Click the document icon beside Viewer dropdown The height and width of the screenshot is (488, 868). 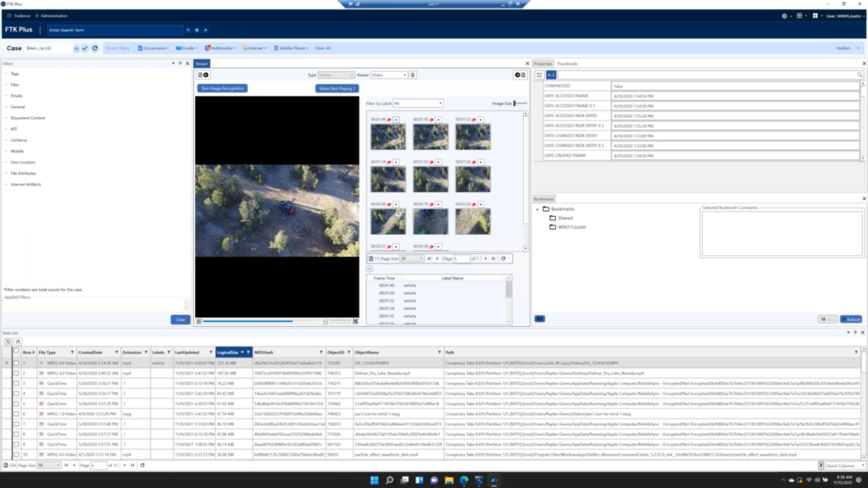click(413, 75)
